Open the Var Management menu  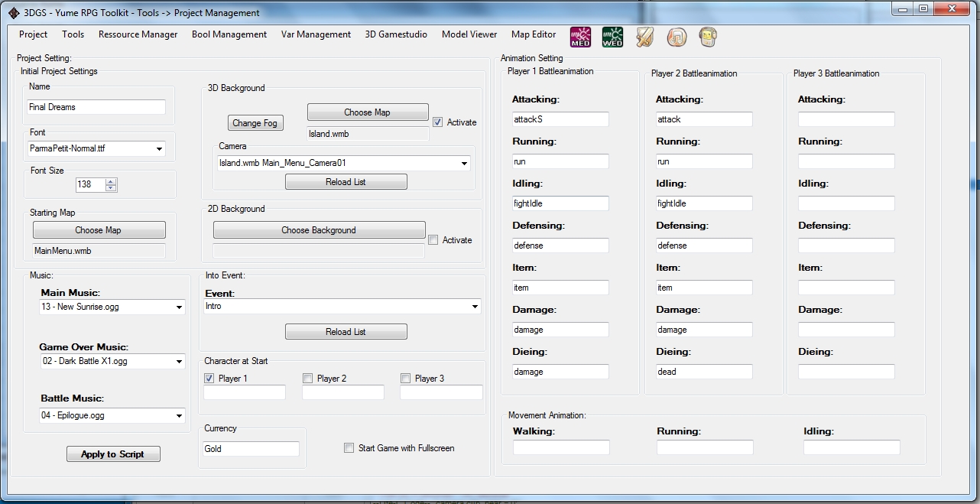coord(316,34)
